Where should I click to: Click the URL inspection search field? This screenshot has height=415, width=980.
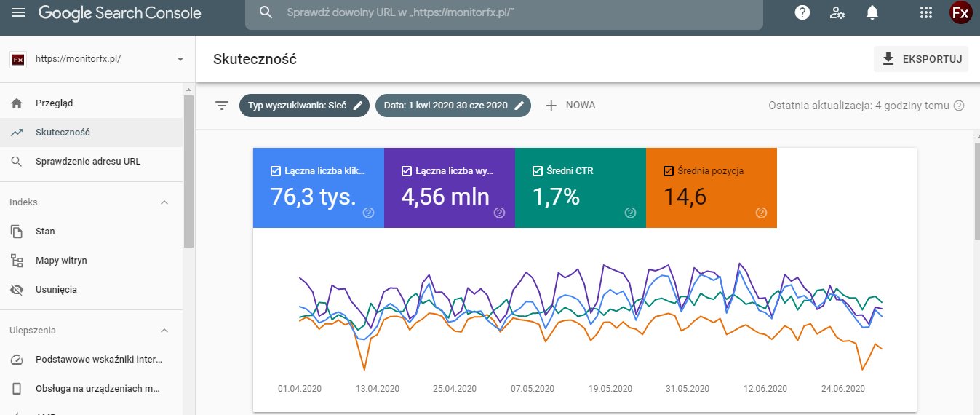pyautogui.click(x=509, y=13)
